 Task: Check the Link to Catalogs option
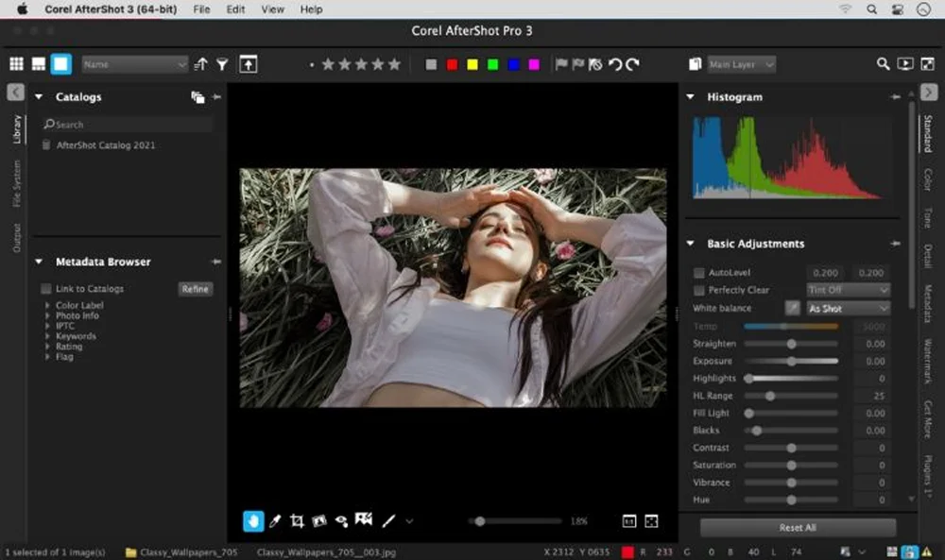(46, 289)
